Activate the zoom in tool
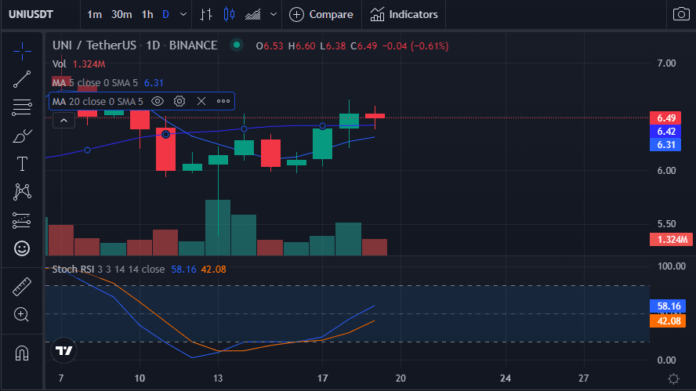 tap(21, 314)
